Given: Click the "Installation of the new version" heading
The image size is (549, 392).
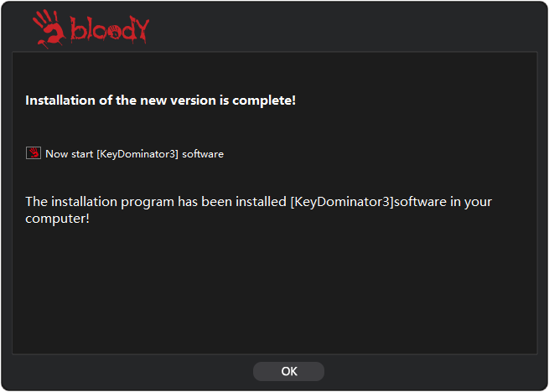Looking at the screenshot, I should coord(160,101).
